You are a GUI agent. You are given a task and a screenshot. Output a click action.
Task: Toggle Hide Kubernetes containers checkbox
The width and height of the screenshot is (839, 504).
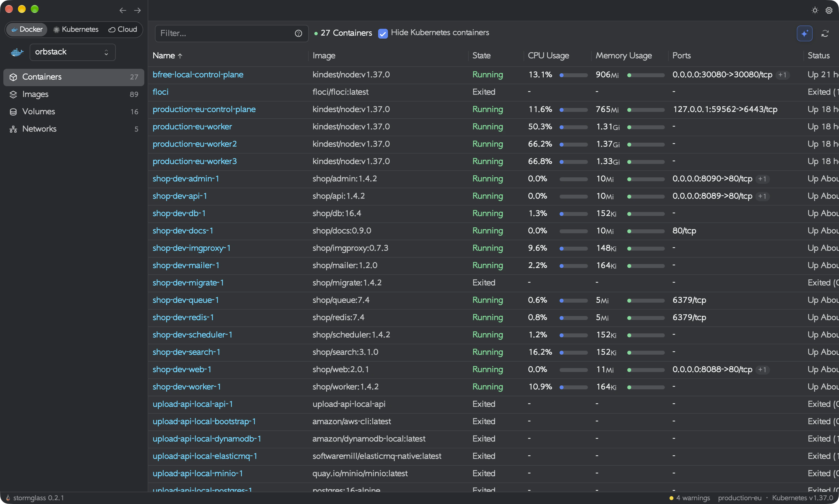click(383, 33)
